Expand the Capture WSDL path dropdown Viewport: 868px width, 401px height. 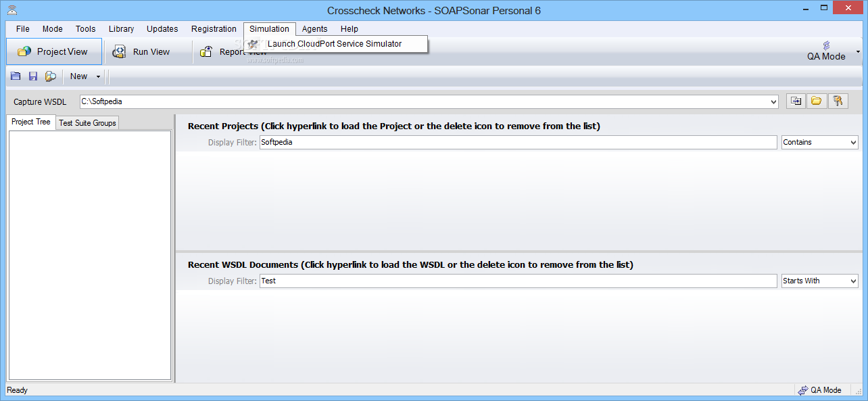point(773,101)
